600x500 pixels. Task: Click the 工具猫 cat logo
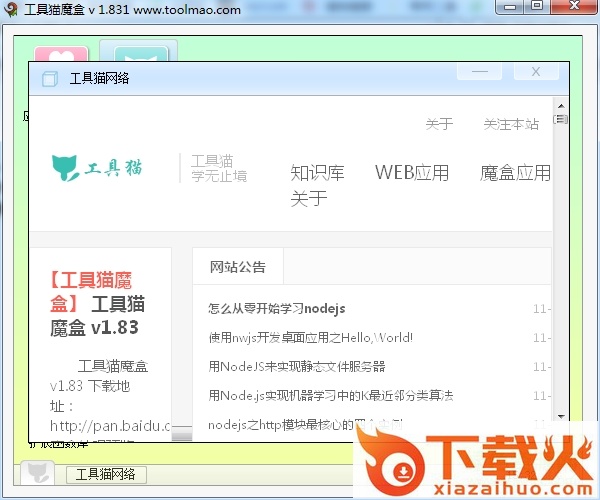click(97, 168)
